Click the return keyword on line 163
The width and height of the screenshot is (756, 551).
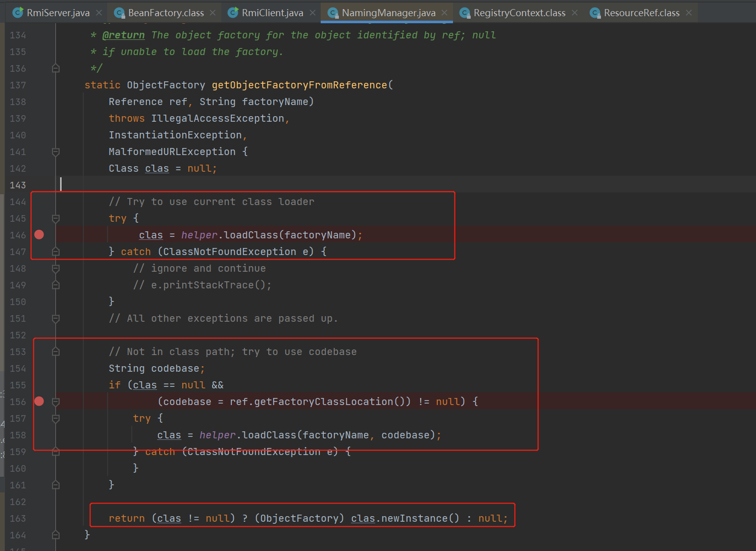coord(126,518)
